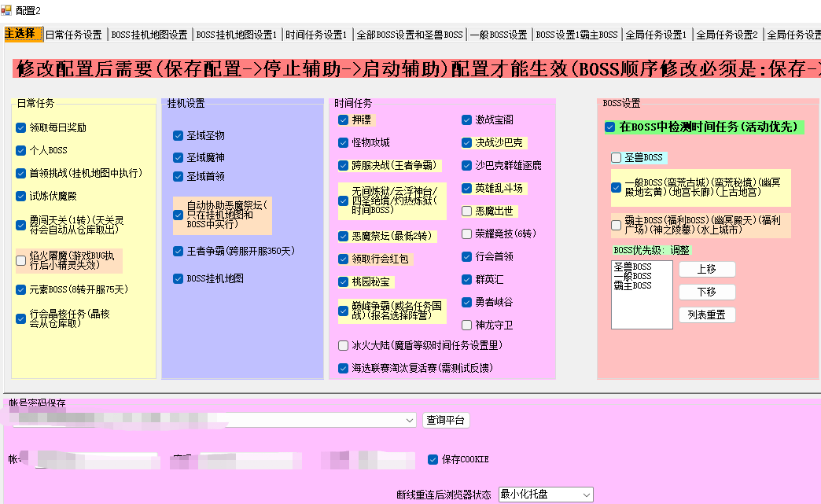Toggle the 保存COOKIE checkbox
The image size is (821, 504).
click(x=433, y=459)
